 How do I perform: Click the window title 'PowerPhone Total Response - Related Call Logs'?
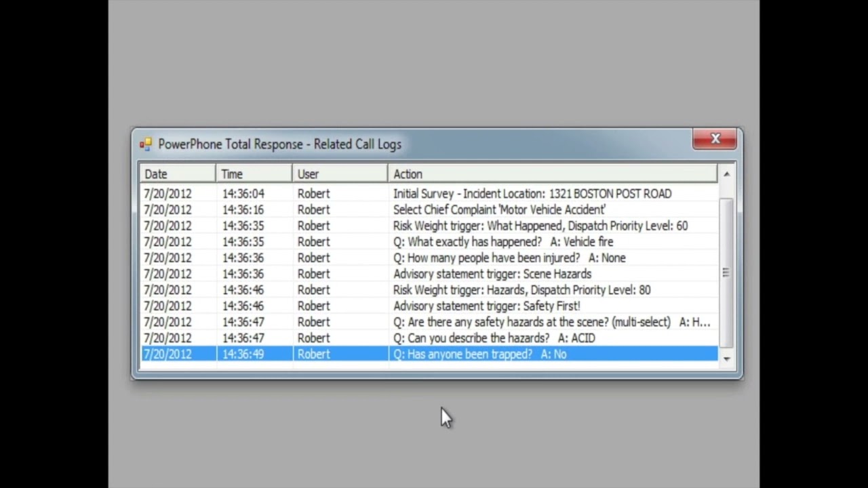pyautogui.click(x=279, y=144)
